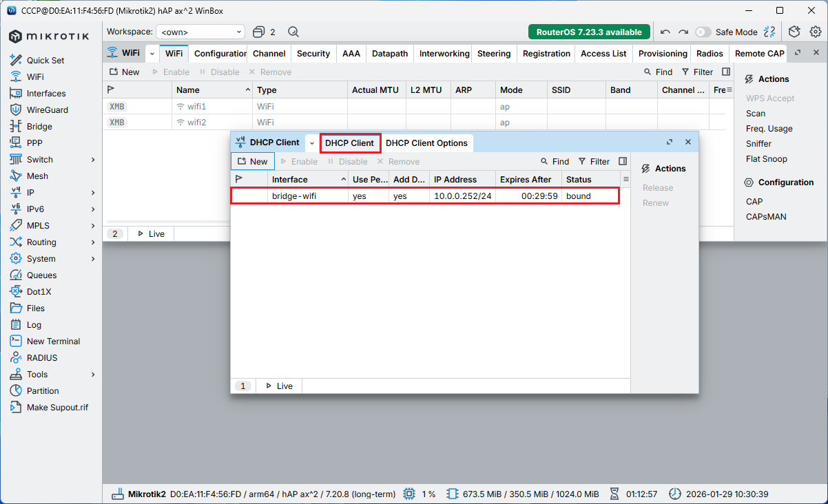Open the Provisioning tab
828x504 pixels.
(663, 54)
